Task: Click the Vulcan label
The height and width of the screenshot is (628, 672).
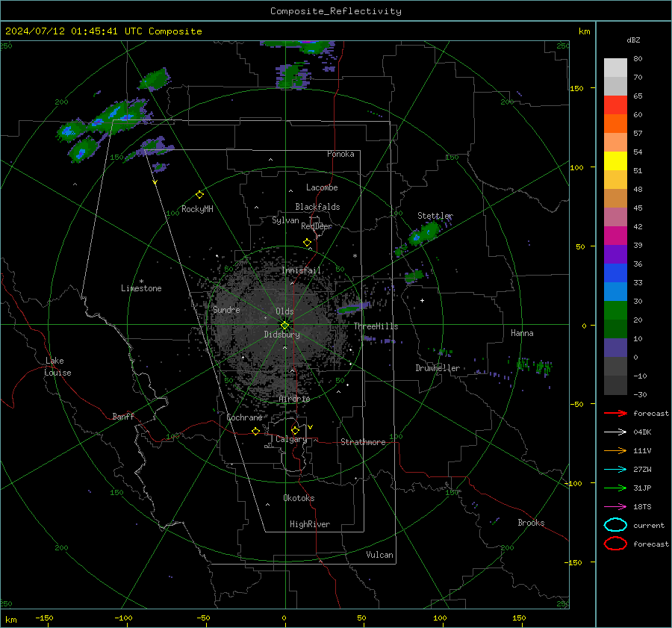Action: [380, 555]
